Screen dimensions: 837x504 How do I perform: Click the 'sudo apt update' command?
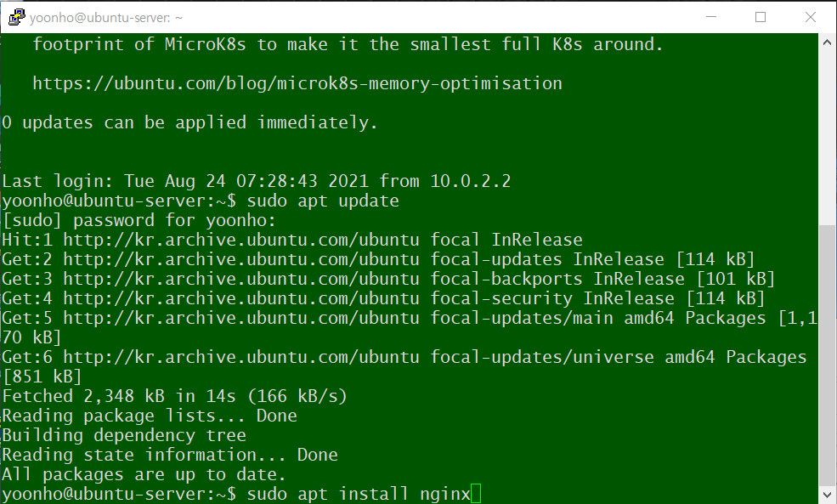(x=323, y=201)
